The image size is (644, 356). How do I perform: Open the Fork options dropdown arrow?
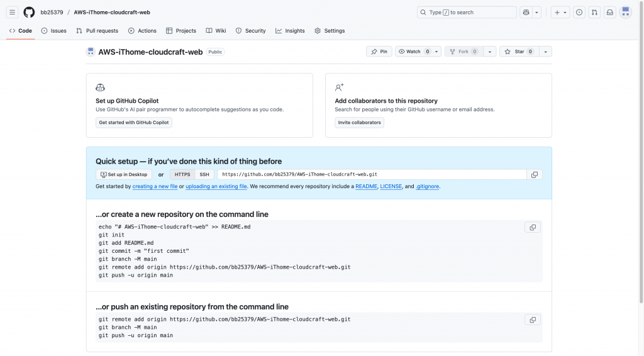490,52
